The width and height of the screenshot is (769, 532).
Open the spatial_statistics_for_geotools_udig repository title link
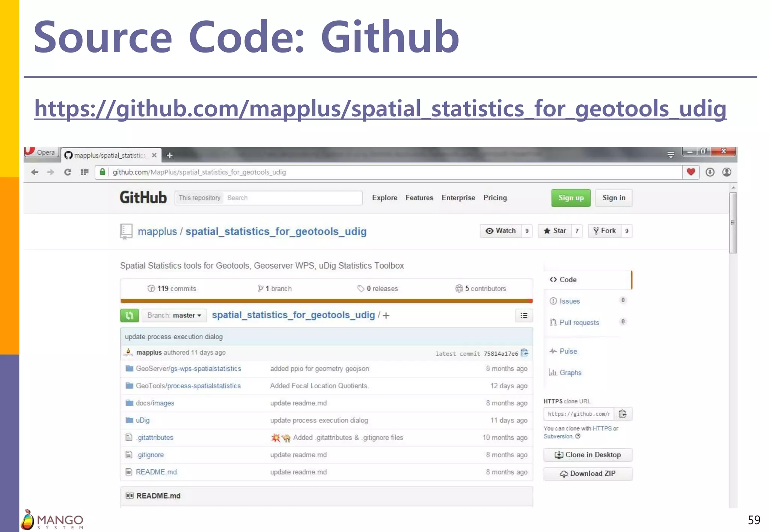pos(276,231)
